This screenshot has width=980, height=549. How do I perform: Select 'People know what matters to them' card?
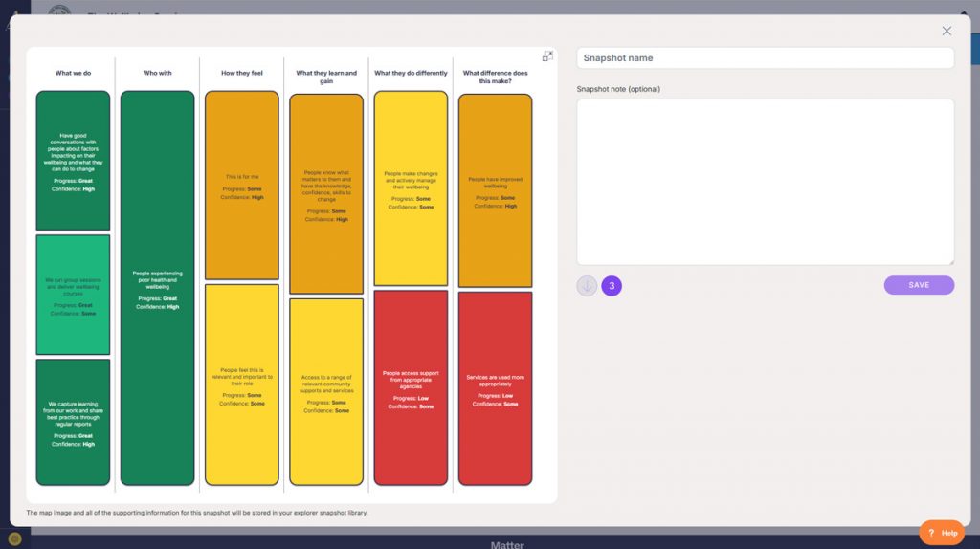click(326, 193)
